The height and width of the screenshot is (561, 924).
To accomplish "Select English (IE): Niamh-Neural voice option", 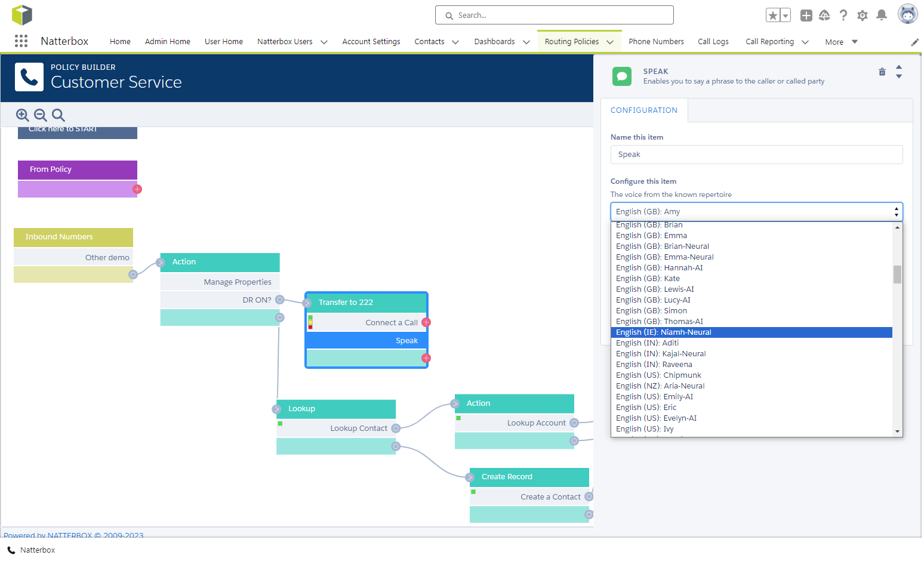I will (x=751, y=332).
